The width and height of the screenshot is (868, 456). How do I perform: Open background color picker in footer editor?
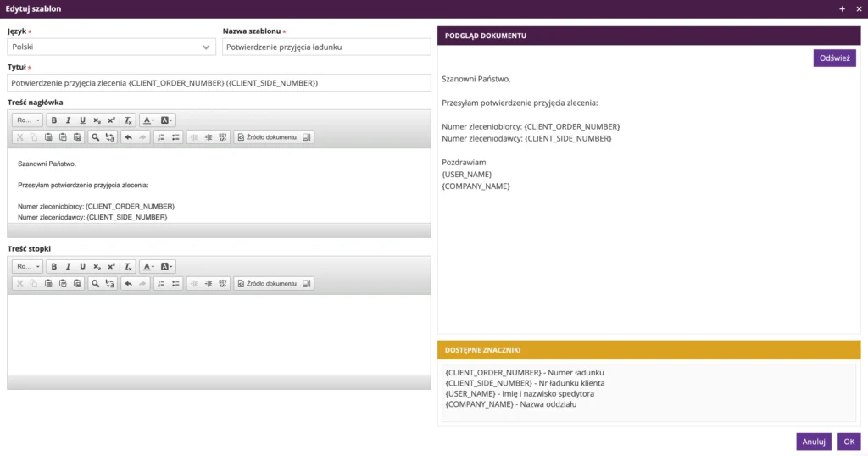(x=166, y=267)
